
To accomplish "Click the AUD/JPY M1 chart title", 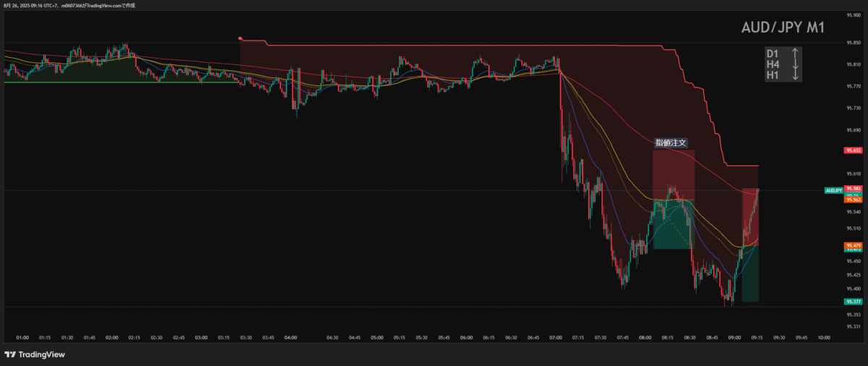I will click(783, 28).
